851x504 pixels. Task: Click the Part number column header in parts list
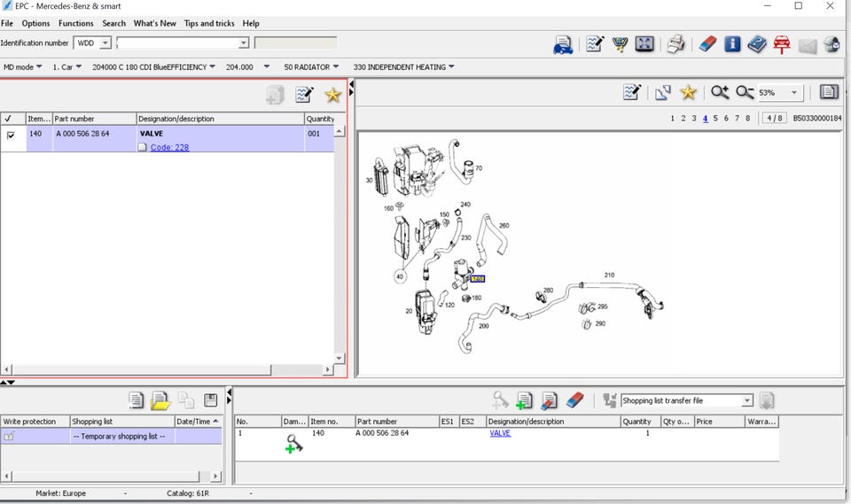coord(95,119)
